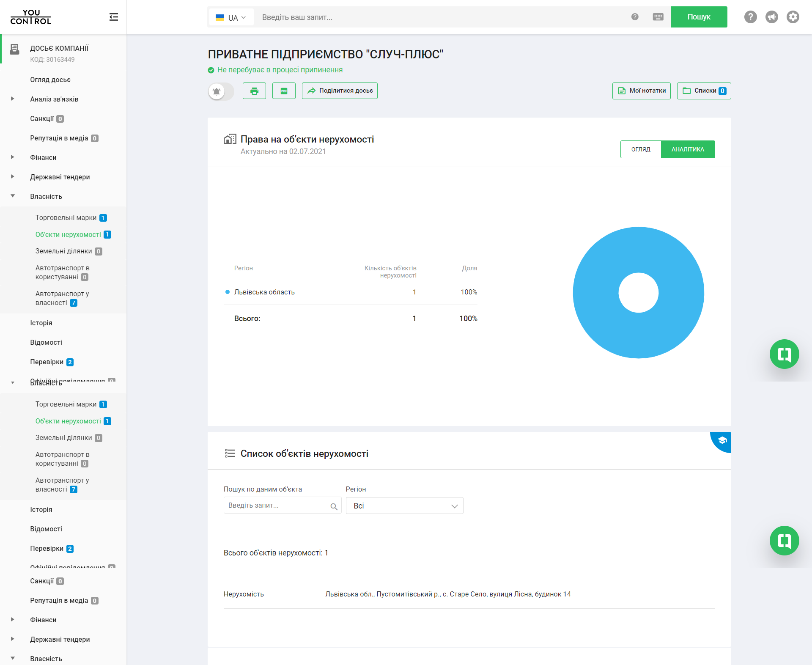The width and height of the screenshot is (812, 665).
Task: Expand the first Фінанси section
Action: pos(13,157)
